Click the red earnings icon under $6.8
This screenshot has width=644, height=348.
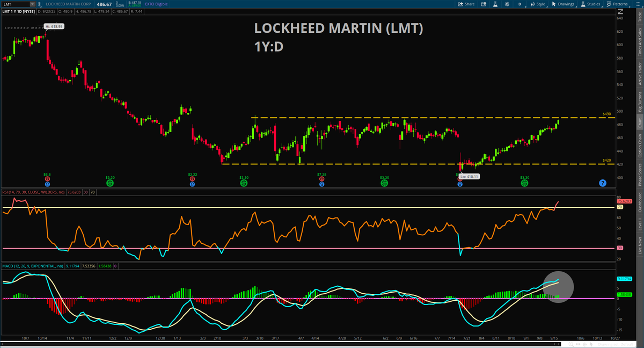(x=47, y=179)
